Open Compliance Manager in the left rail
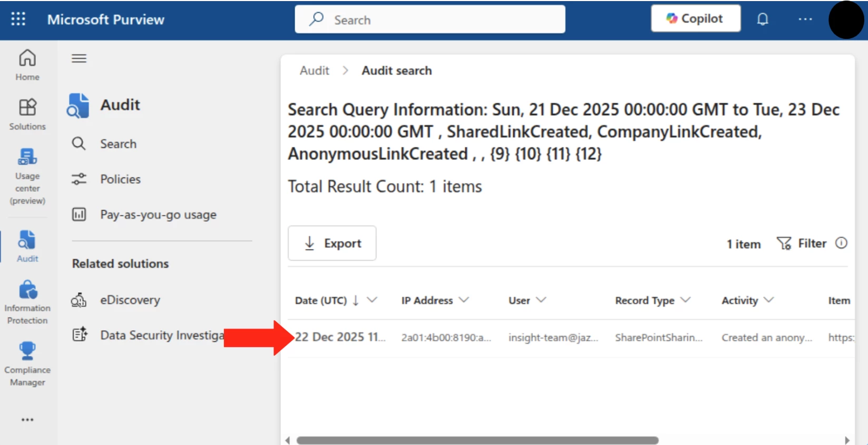 (x=27, y=364)
